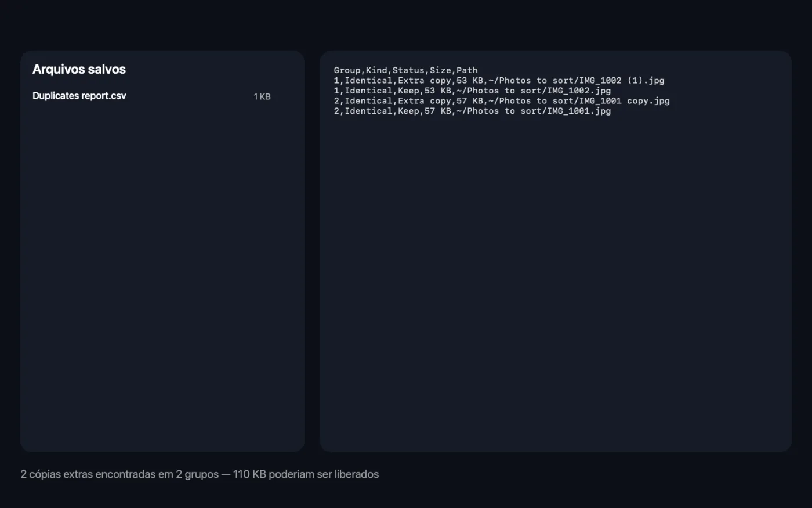
Task: Click the summary text about 2 cópias extras
Action: pos(200,474)
